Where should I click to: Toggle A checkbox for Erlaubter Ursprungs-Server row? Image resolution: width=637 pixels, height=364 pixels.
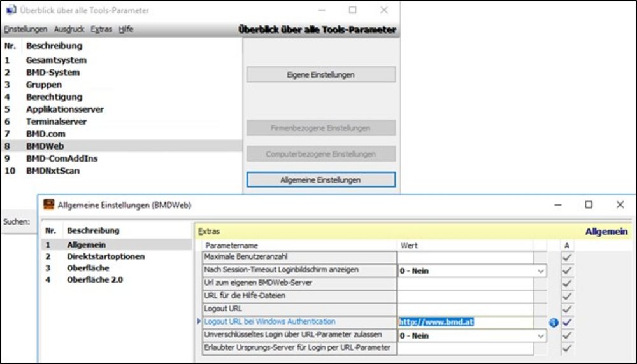[567, 348]
